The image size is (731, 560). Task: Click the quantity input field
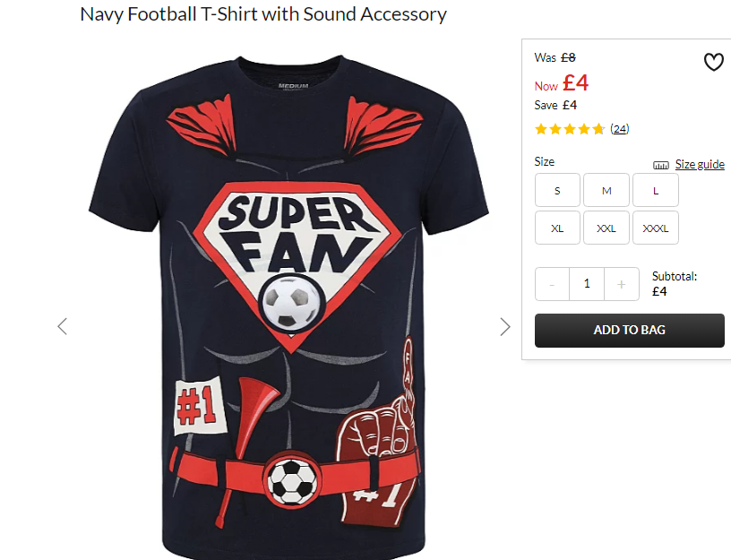tap(587, 284)
